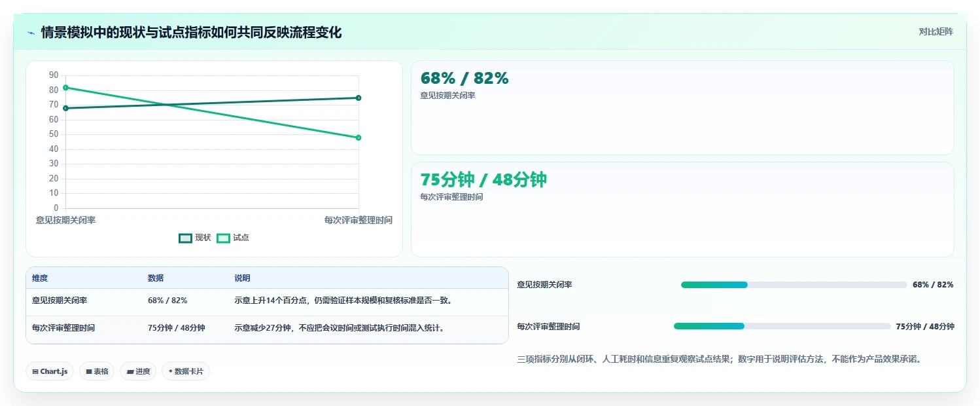The width and height of the screenshot is (980, 406).
Task: Click the 现状 legend color box
Action: 185,238
